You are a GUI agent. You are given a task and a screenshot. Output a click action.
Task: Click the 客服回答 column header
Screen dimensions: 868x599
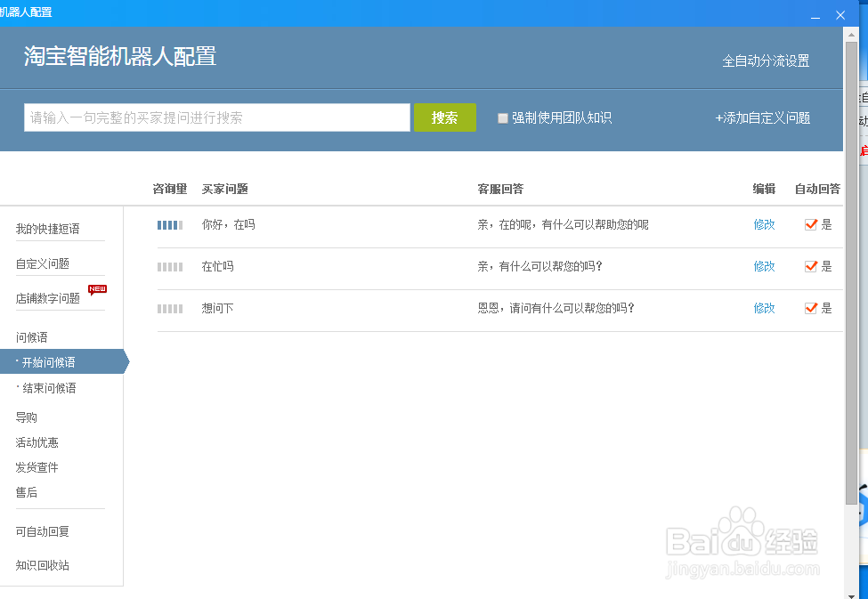click(x=500, y=189)
